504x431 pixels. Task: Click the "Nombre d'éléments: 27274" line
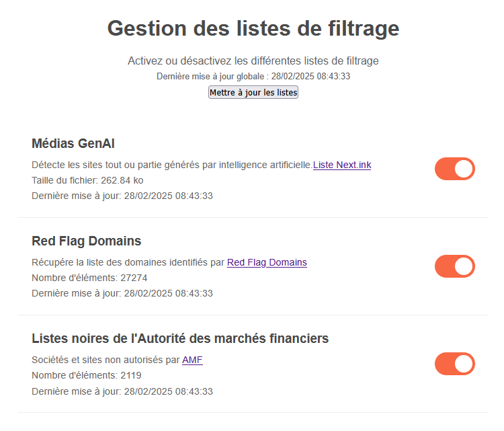[x=89, y=278]
